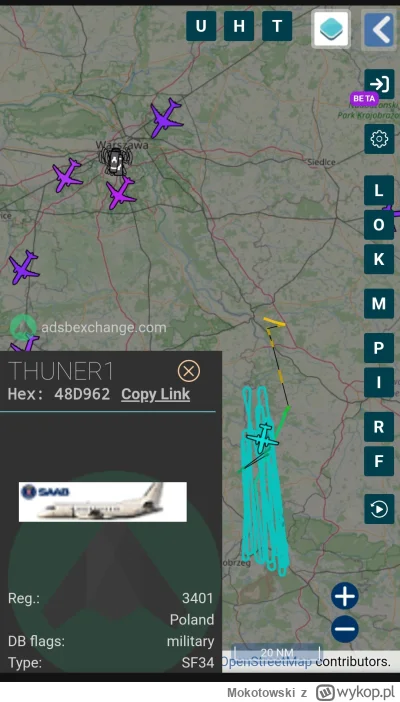
Task: Zoom out with the minus button
Action: pos(345,629)
